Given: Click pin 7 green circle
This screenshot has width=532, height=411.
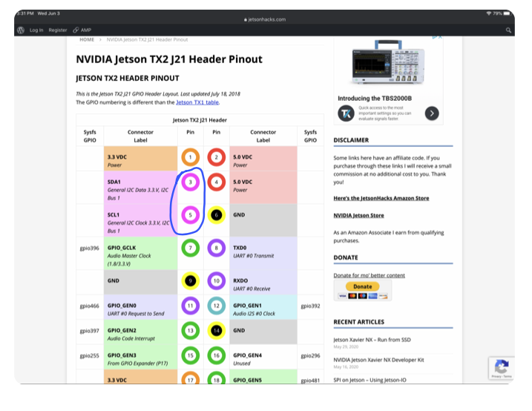Looking at the screenshot, I should click(191, 248).
